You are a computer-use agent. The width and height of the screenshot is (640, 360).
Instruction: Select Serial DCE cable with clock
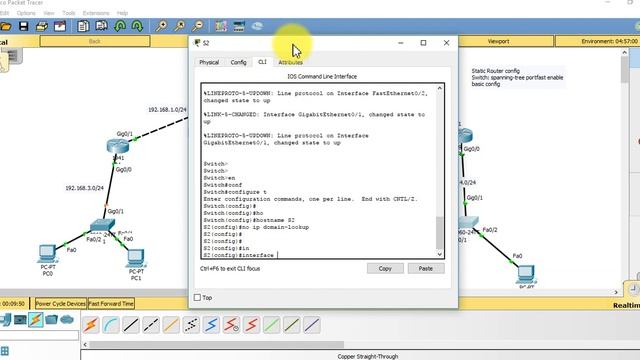[x=231, y=325]
